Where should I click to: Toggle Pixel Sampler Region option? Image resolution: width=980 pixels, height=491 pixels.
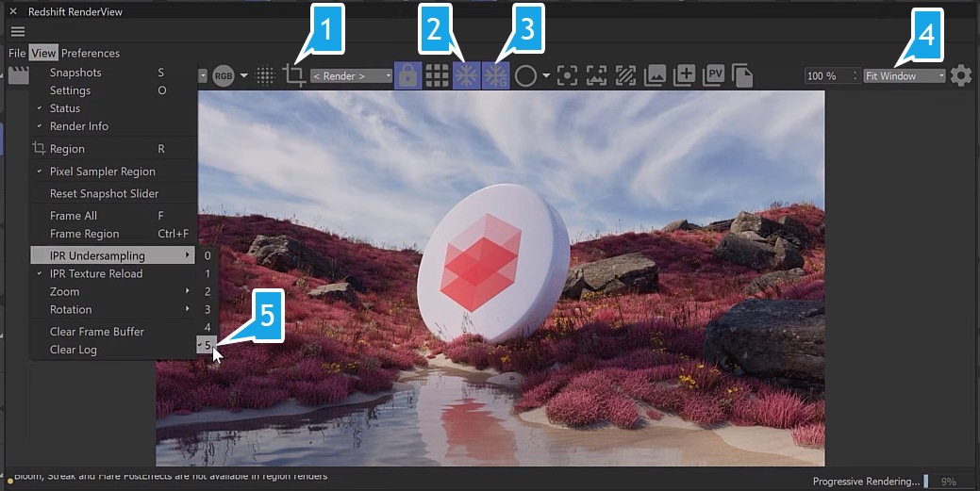pos(113,172)
